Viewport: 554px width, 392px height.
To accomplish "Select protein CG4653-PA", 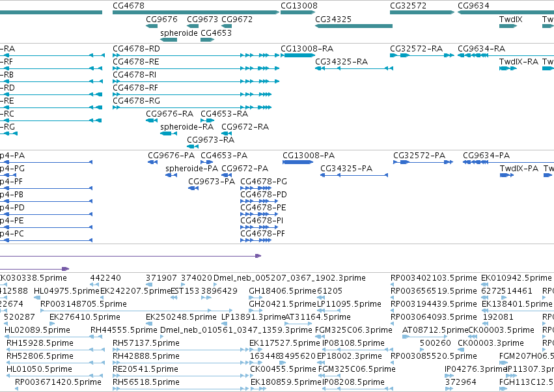I will tap(224, 156).
